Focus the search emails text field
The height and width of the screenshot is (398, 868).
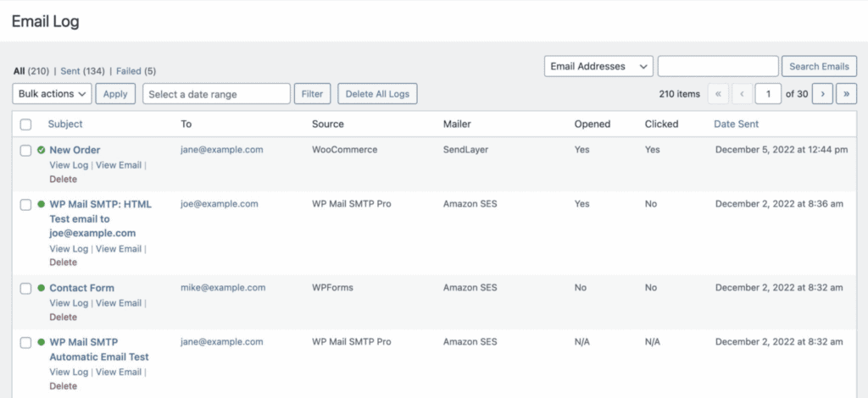click(x=718, y=66)
